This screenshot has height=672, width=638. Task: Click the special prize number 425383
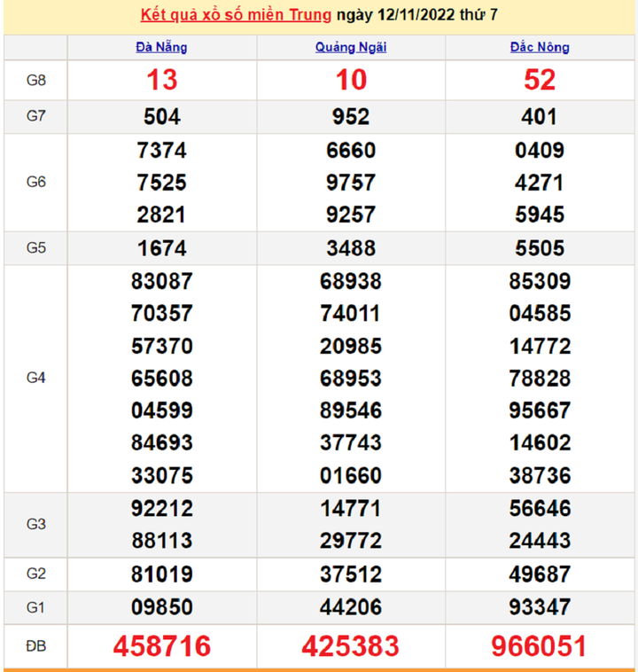tap(351, 646)
